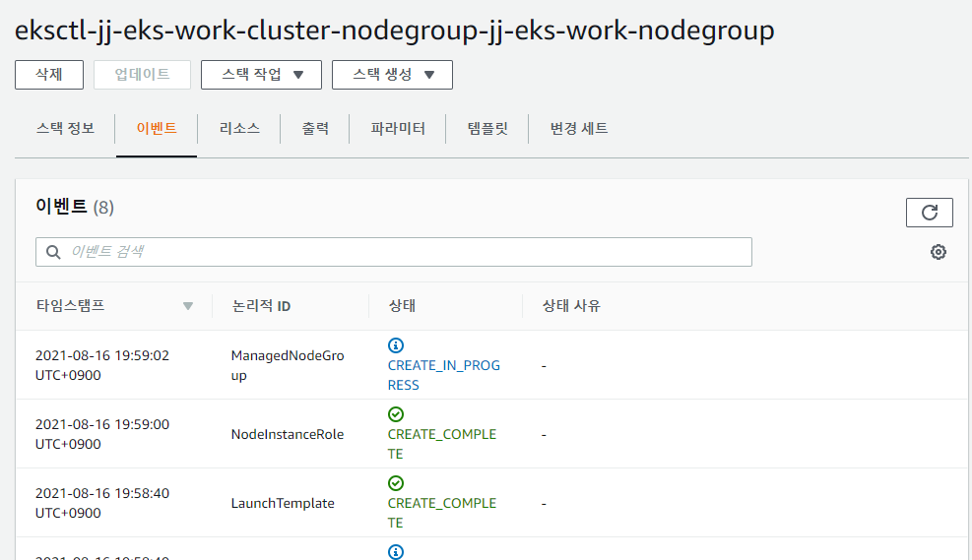
Task: Click the ManagedNodeGroup logical ID cell
Action: click(288, 365)
